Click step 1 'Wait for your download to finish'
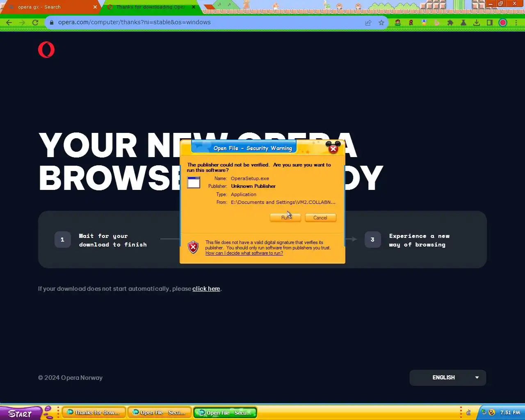The width and height of the screenshot is (525, 420). tap(113, 240)
